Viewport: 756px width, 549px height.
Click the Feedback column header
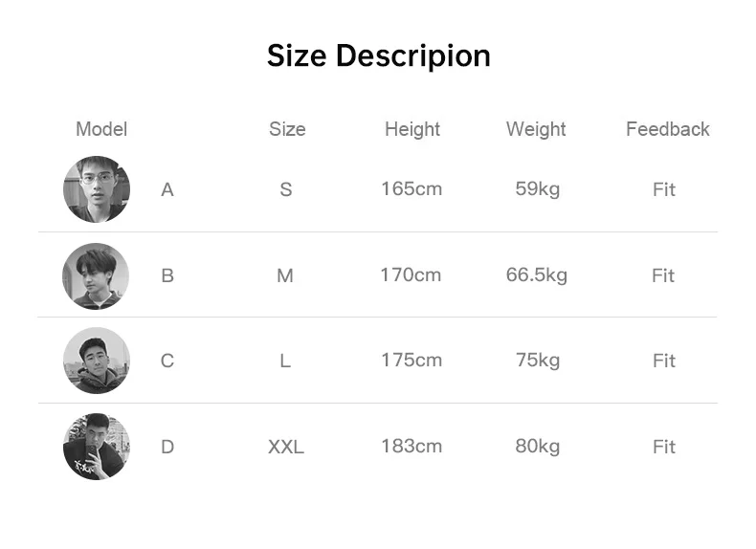(x=668, y=129)
